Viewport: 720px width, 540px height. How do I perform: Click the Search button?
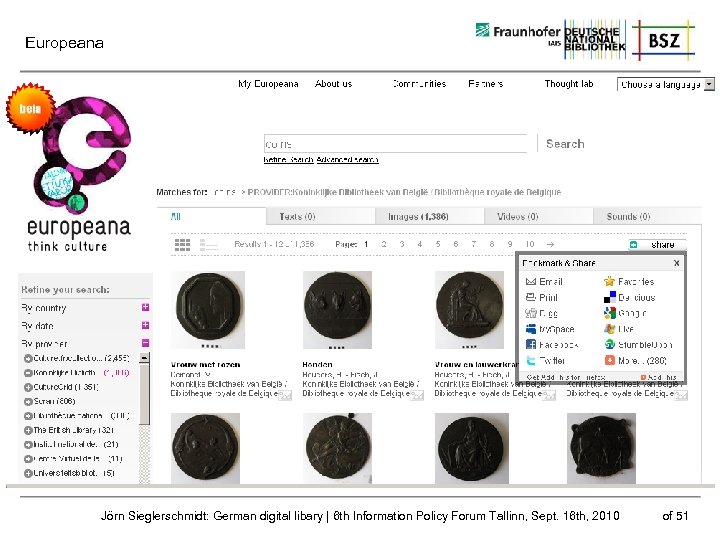565,144
